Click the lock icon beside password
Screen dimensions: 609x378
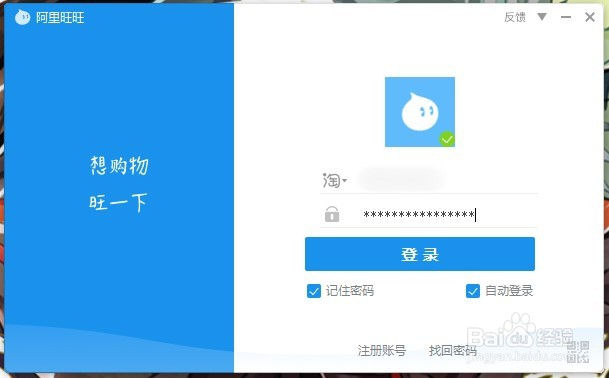pos(332,214)
